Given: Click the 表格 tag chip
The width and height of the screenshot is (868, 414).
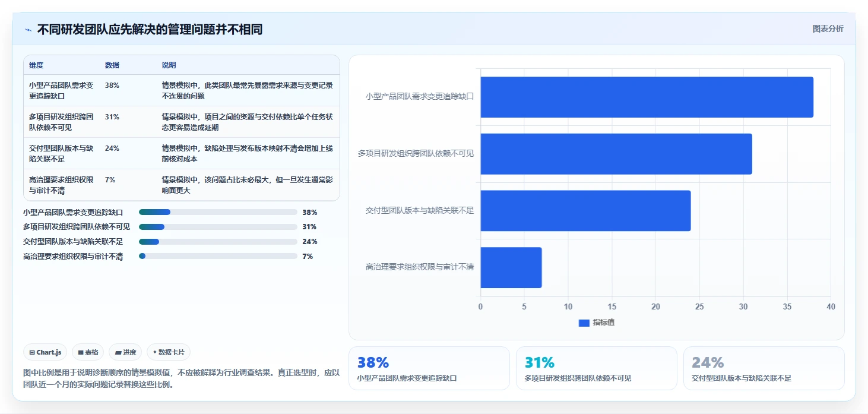Looking at the screenshot, I should [88, 352].
